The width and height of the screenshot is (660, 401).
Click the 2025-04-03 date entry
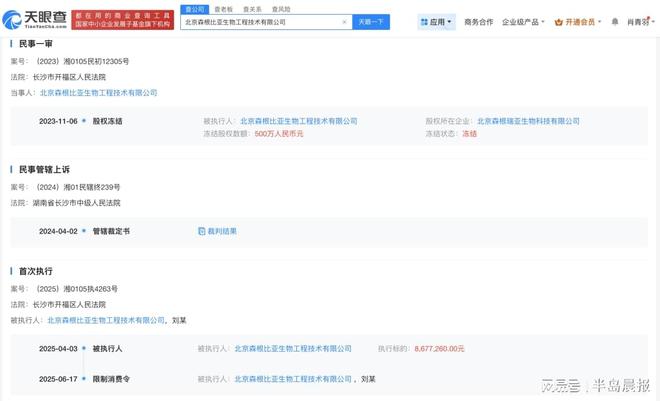tap(58, 348)
